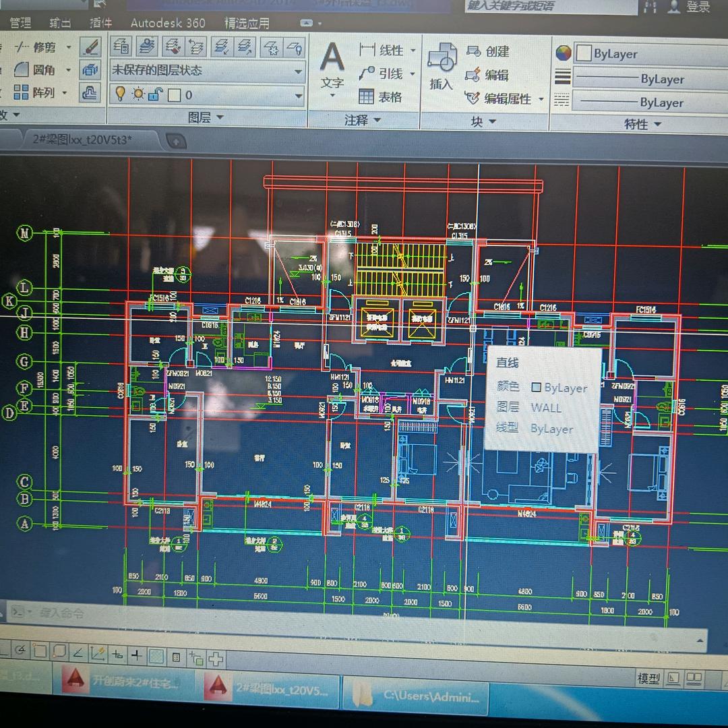Click the 模型 model space button
This screenshot has width=728, height=728.
tap(648, 678)
